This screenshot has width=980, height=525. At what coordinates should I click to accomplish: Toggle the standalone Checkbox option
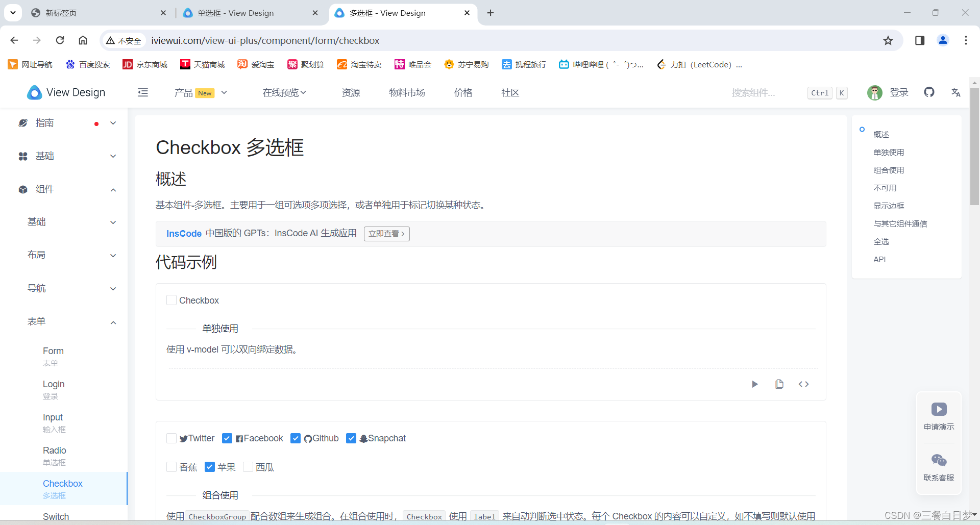171,300
